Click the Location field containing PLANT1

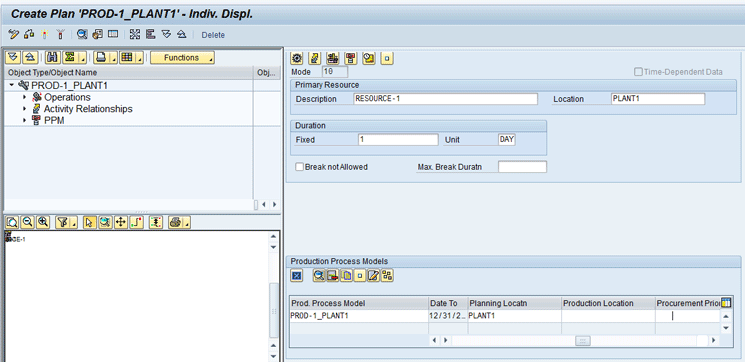658,99
